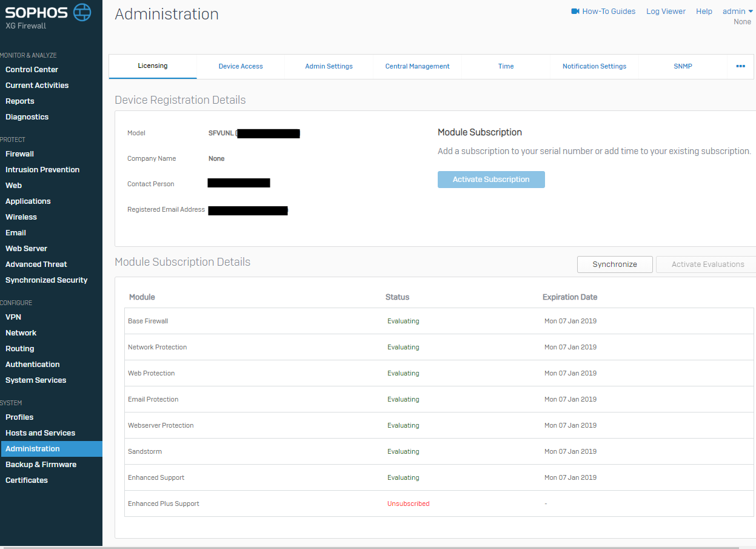Open Control Center in the sidebar
This screenshot has width=756, height=549.
pyautogui.click(x=32, y=70)
